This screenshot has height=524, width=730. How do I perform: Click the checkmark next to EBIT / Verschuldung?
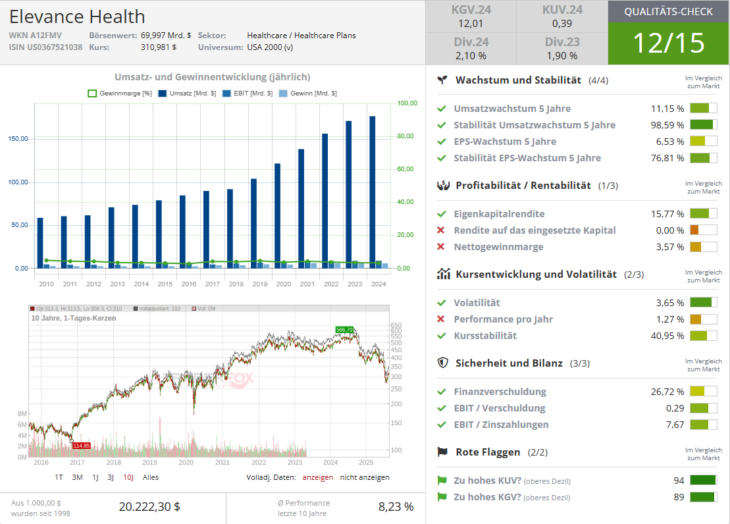(441, 408)
